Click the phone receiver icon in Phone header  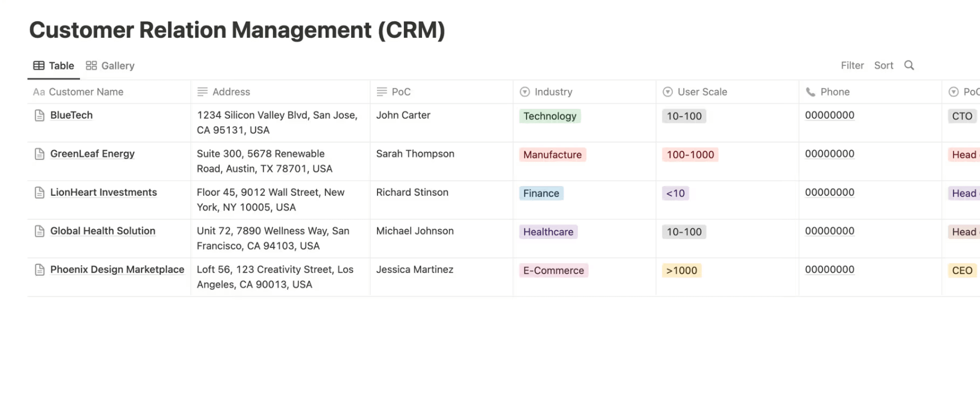810,91
